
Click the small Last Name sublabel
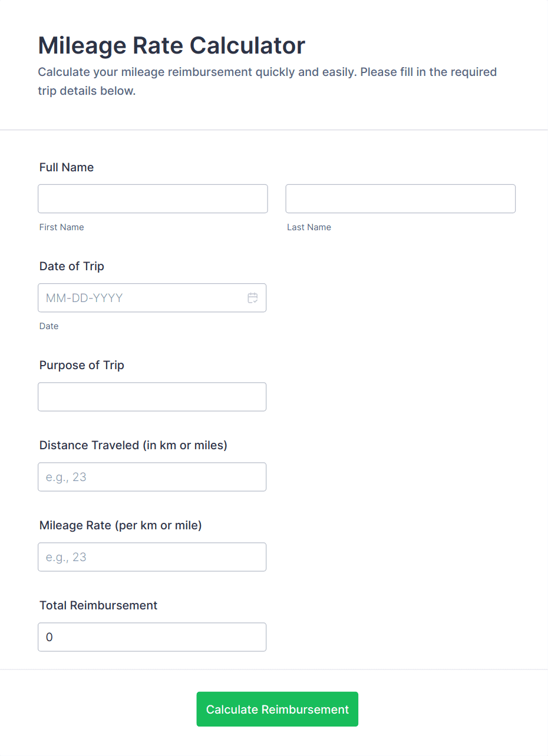point(309,227)
